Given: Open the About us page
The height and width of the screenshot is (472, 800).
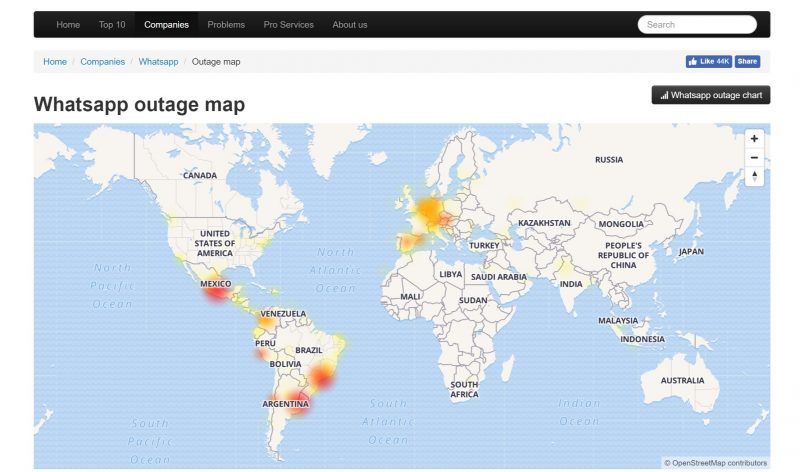Looking at the screenshot, I should [349, 24].
